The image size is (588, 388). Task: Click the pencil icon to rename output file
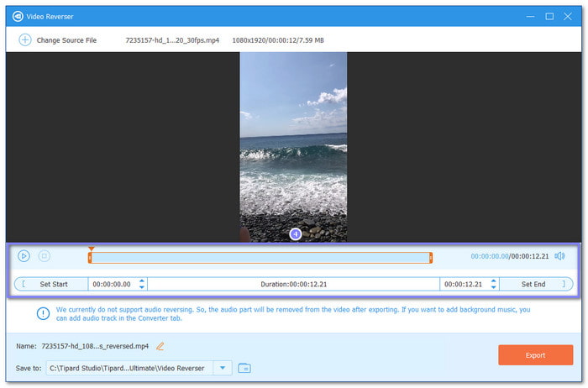[160, 346]
